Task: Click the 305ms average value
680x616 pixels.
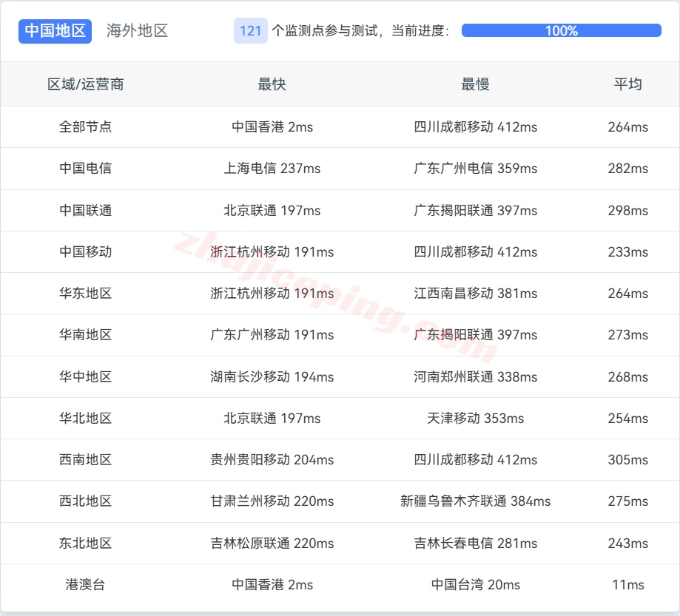Action: pyautogui.click(x=628, y=459)
